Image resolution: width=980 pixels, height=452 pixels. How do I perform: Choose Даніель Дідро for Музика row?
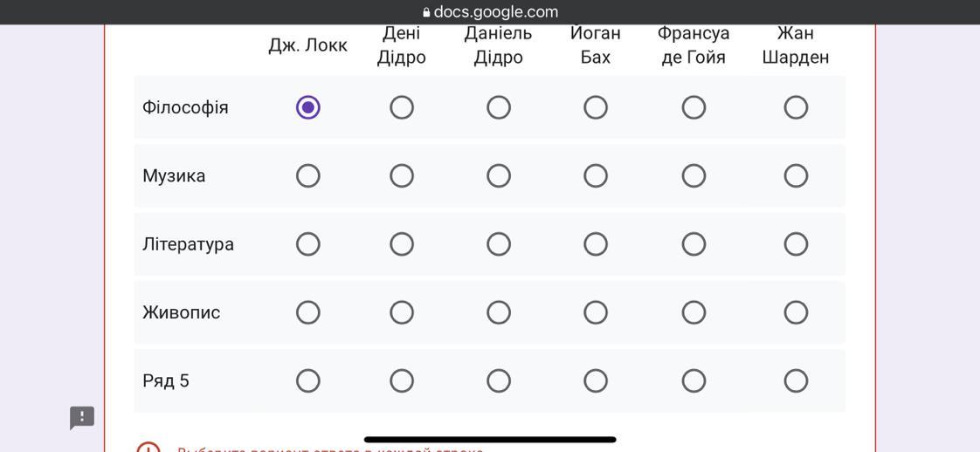pos(499,176)
